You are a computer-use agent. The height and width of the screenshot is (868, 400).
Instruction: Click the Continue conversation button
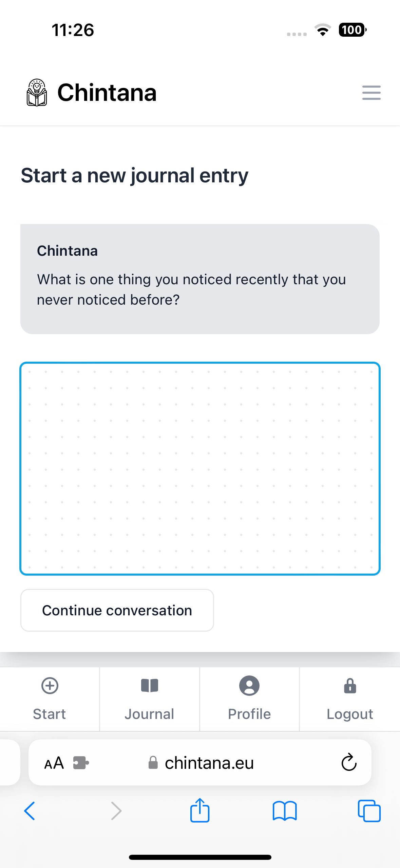117,610
